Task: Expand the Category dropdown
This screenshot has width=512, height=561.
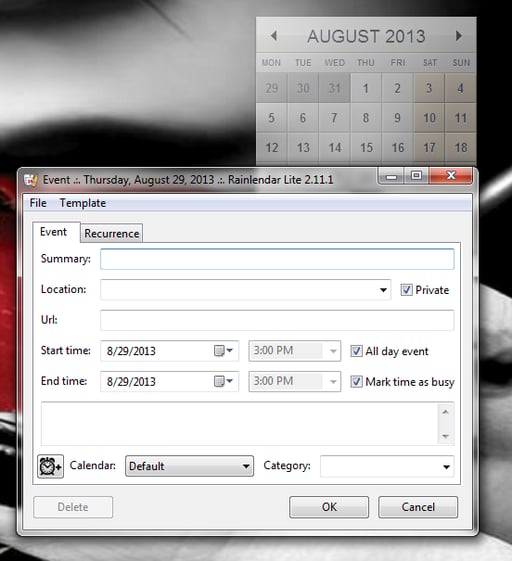Action: click(387, 467)
